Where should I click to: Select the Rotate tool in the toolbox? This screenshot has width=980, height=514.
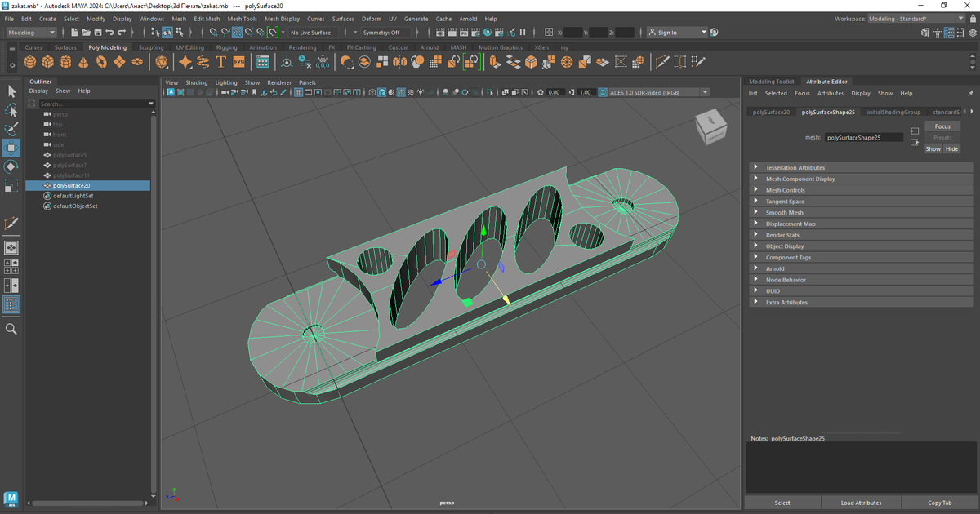[x=11, y=166]
